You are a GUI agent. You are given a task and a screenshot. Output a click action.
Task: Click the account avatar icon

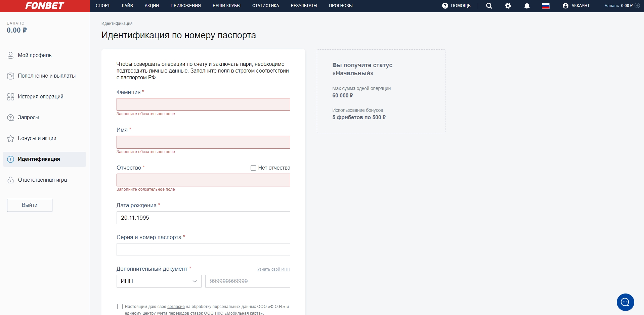pos(565,6)
